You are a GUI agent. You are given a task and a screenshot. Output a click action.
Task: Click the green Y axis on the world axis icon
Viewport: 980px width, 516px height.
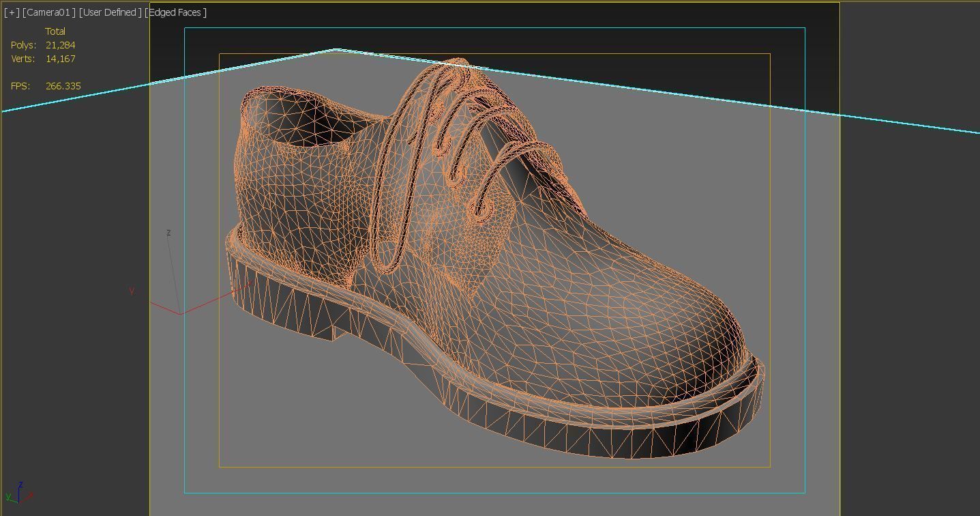tap(8, 497)
